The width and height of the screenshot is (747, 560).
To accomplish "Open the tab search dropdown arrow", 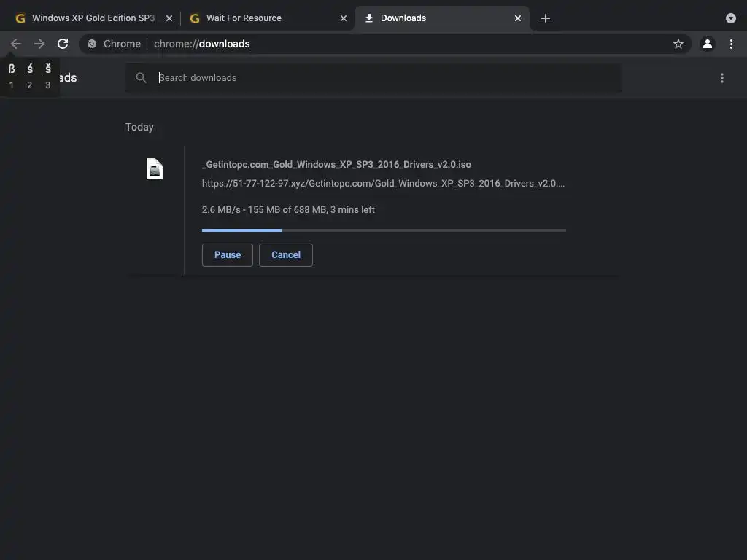I will (730, 18).
